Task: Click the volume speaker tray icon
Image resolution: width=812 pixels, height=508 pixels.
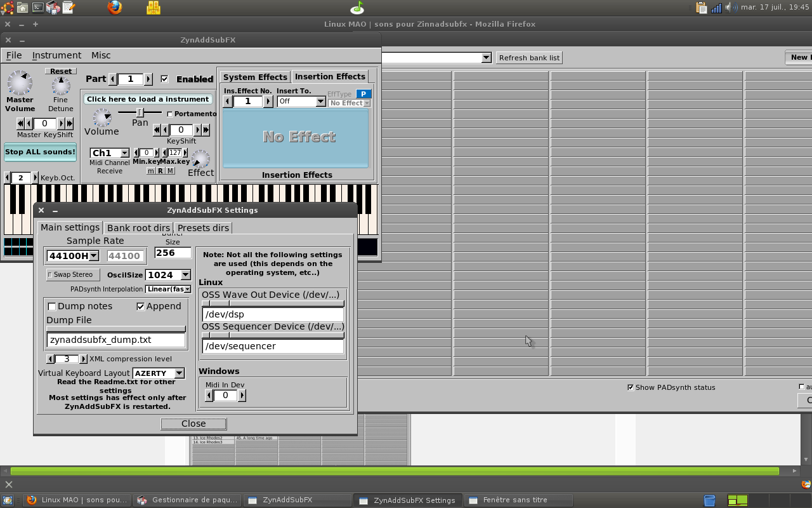Action: 729,8
